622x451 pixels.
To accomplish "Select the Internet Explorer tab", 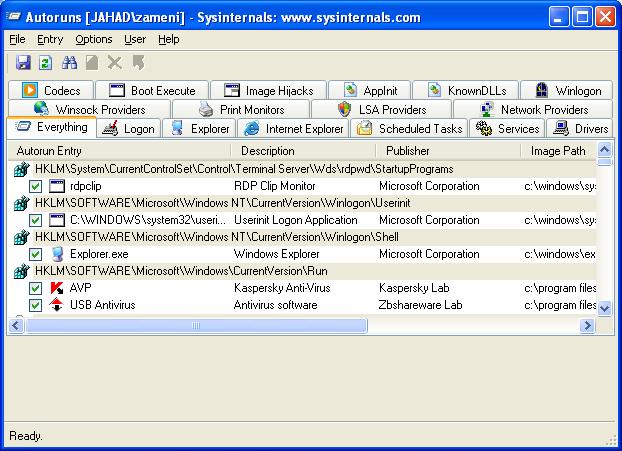I will tap(293, 129).
